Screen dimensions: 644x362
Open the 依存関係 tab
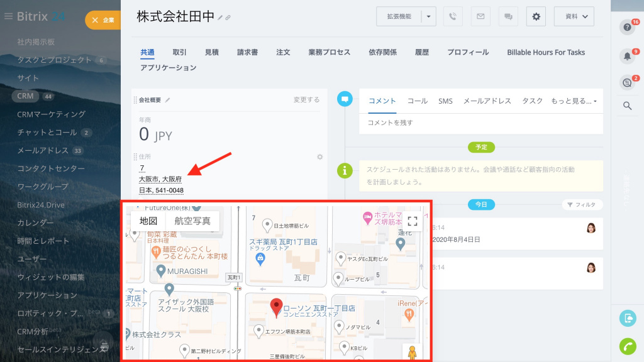(383, 52)
